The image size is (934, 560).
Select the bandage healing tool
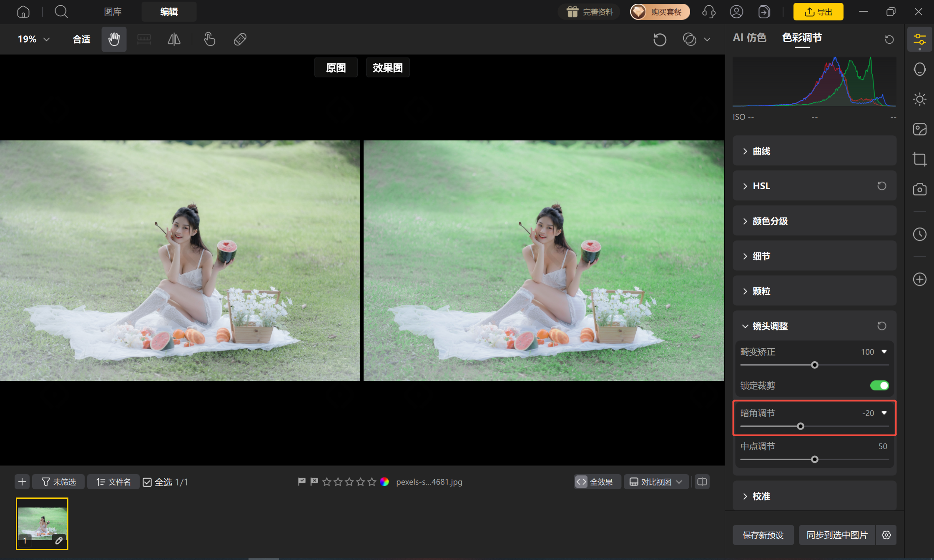[x=240, y=39]
